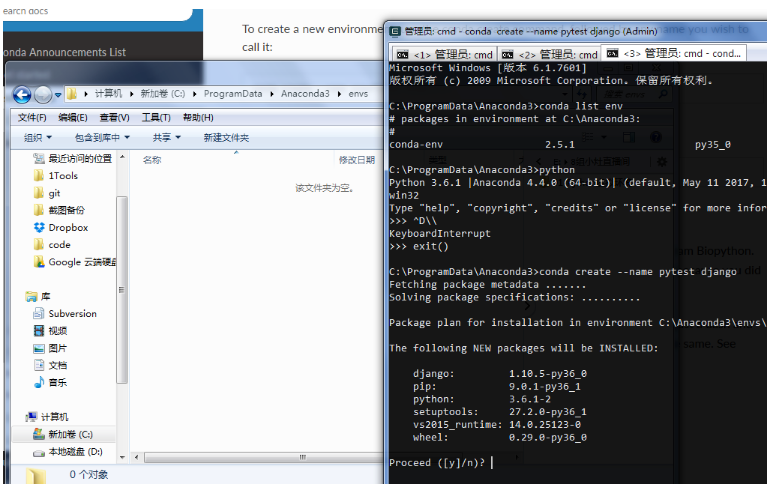Image resolution: width=769 pixels, height=485 pixels.
Task: Click the folder icon in Explorer status bar
Action: pos(36,475)
